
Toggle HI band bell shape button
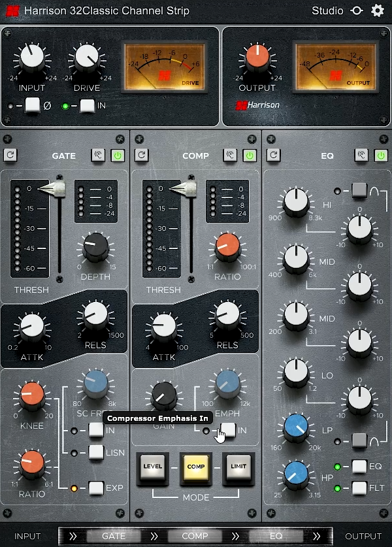pos(359,190)
